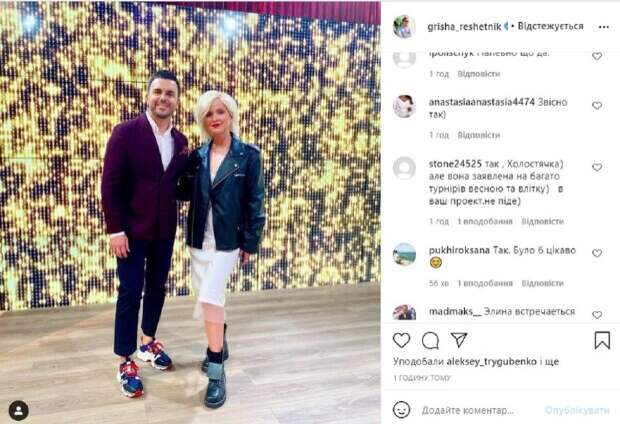Show tagged people icon on photo
The width and height of the screenshot is (620, 424).
[19, 410]
